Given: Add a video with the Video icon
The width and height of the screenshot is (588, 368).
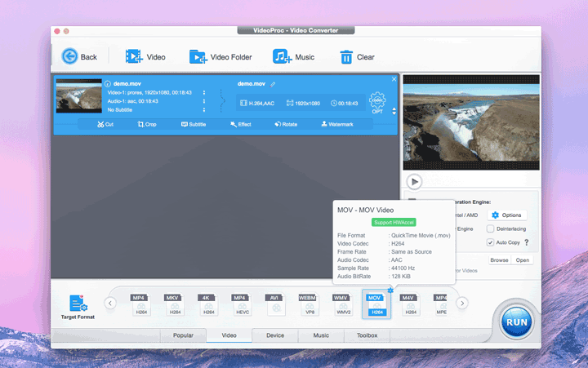Looking at the screenshot, I should pyautogui.click(x=134, y=56).
